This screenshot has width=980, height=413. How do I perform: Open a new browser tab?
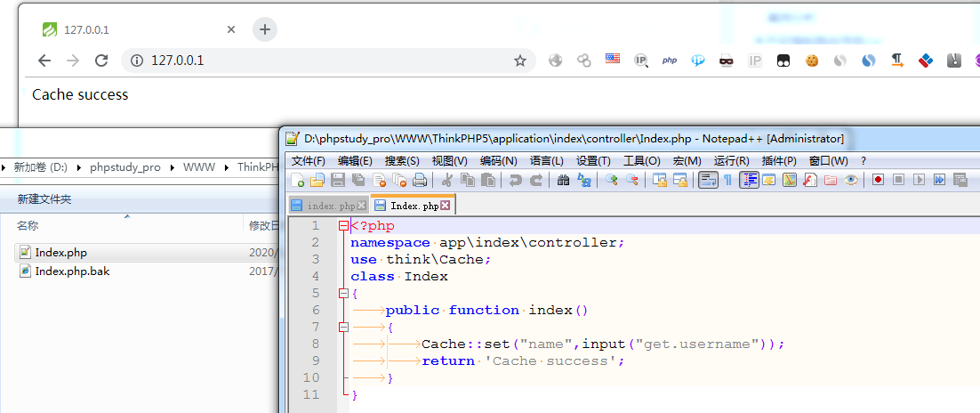pos(265,28)
